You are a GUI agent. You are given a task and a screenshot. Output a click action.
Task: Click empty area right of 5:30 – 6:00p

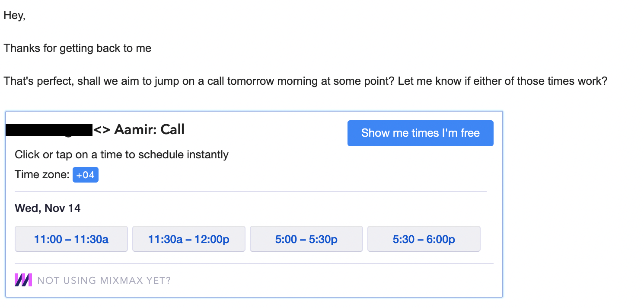click(x=491, y=239)
